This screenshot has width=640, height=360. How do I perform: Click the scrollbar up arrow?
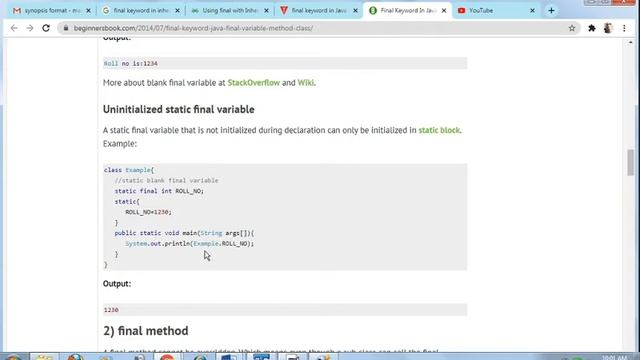pos(631,42)
